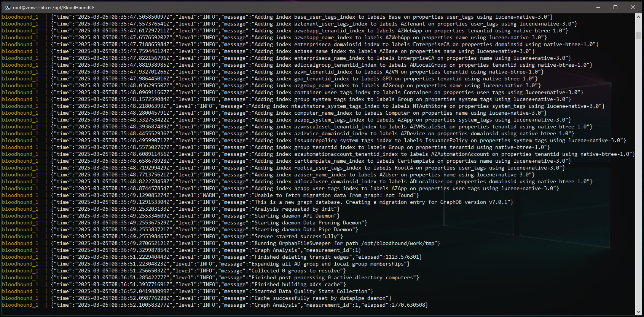
Task: Click line 'Running OrphanFileSweeper for path'
Action: click(221, 243)
